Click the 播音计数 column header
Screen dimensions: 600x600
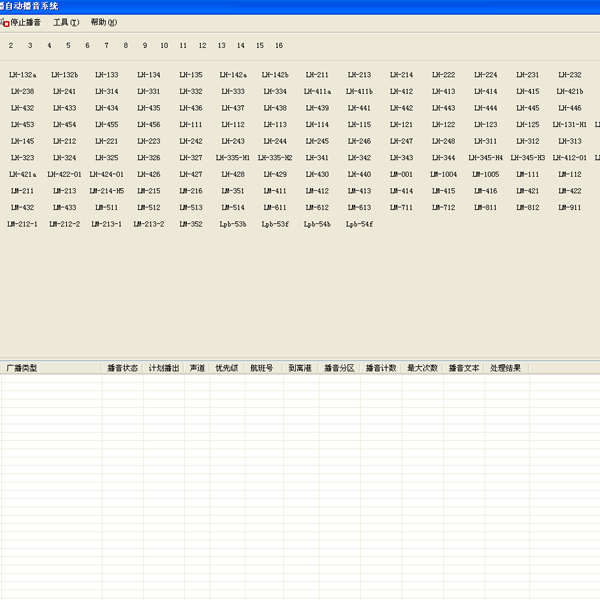pos(381,368)
